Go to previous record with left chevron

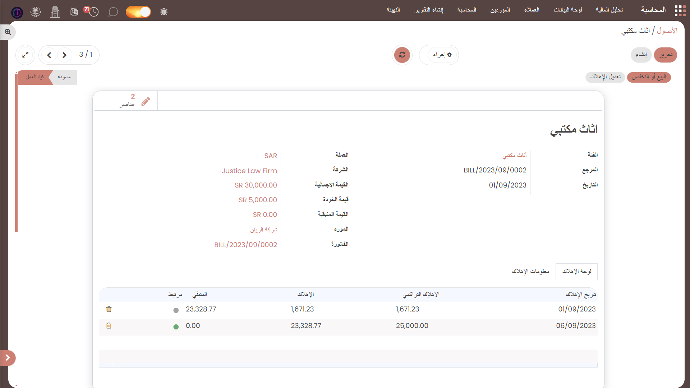(x=49, y=55)
